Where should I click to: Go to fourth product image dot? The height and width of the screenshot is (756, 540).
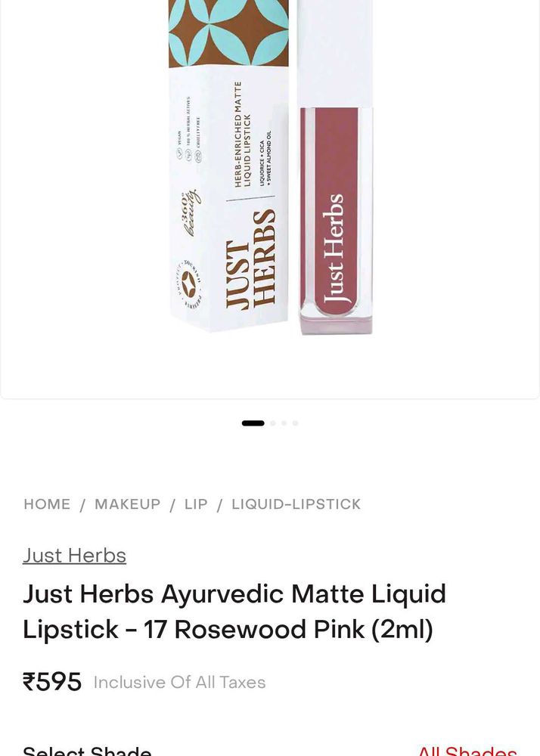(295, 423)
